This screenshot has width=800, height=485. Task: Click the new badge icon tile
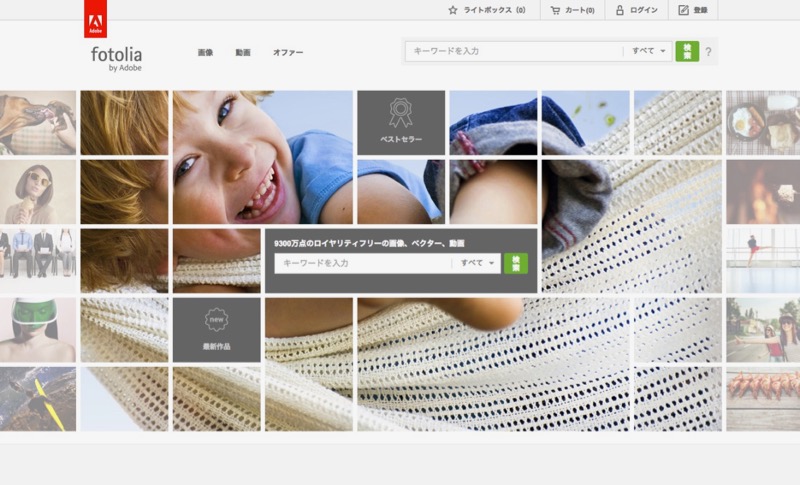216,319
